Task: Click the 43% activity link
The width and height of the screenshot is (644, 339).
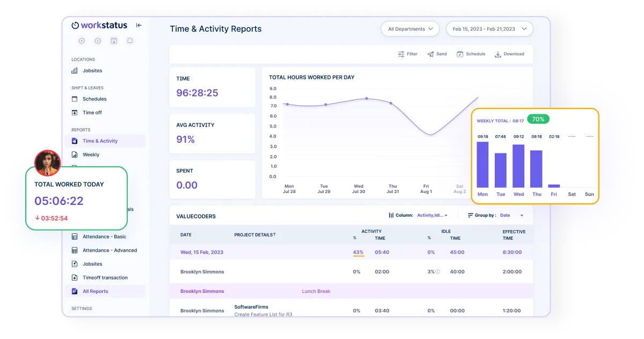Action: coord(358,252)
